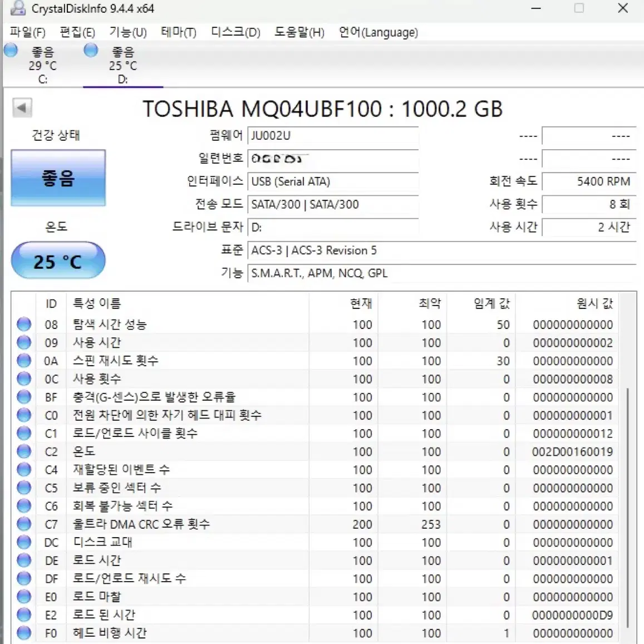Viewport: 644px width, 644px height.
Task: Click status orb of row E0 로드 마찰
Action: click(24, 596)
